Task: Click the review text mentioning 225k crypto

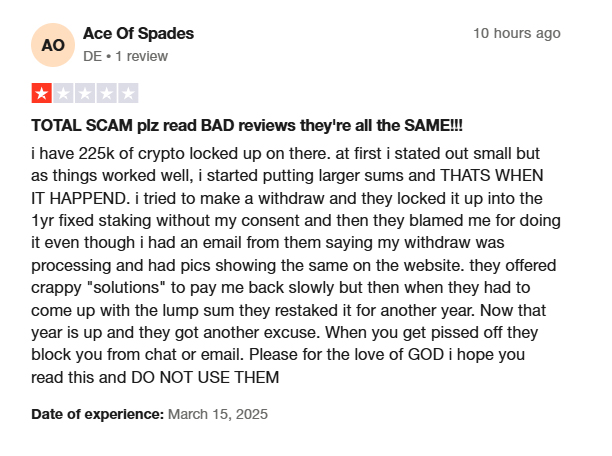Action: pyautogui.click(x=285, y=153)
